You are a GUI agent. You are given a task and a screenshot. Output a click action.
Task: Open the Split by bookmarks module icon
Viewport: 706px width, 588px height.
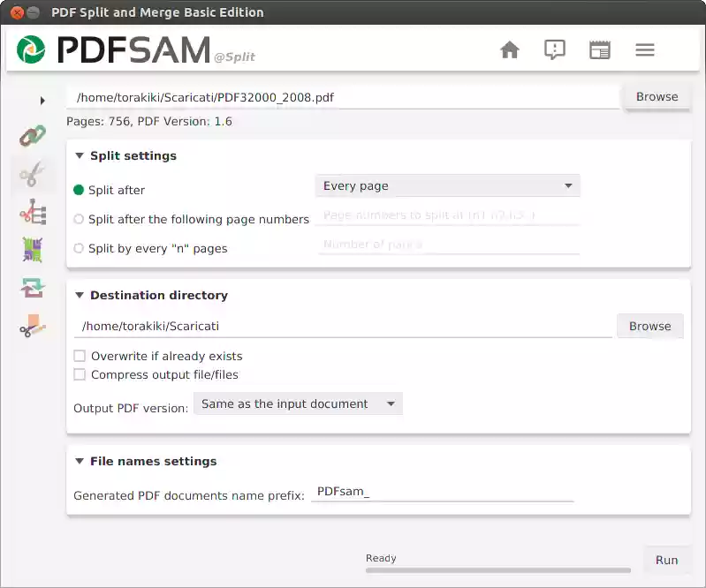pos(33,213)
